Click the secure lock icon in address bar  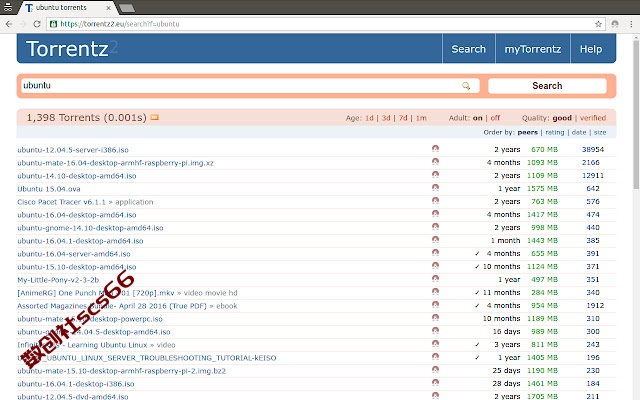click(53, 24)
